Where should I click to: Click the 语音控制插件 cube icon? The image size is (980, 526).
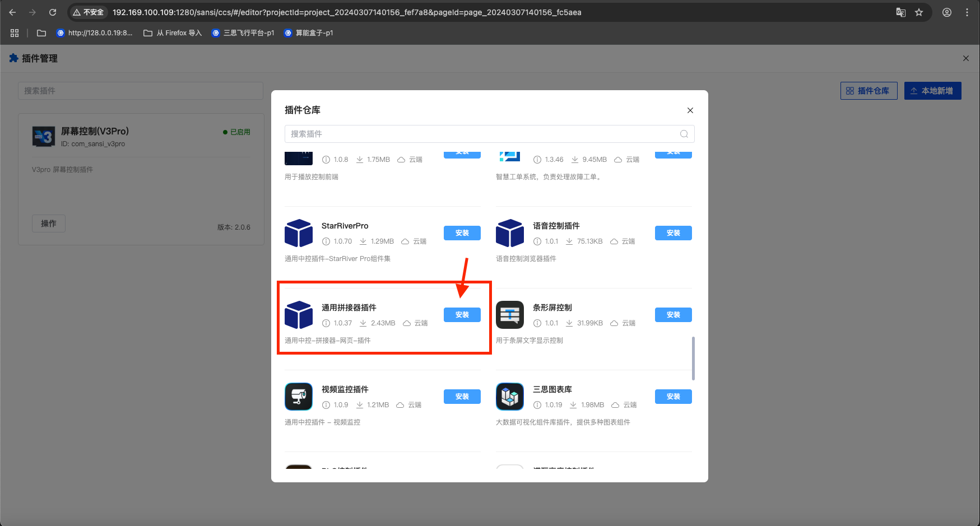point(510,233)
